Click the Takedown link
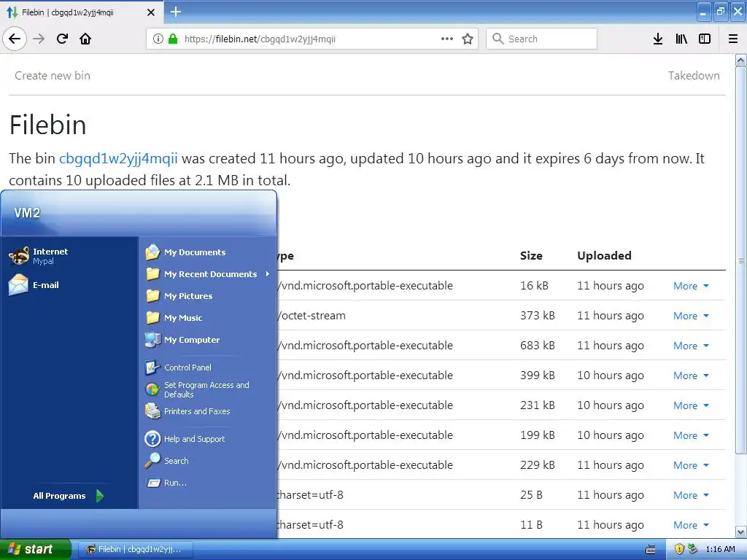The height and width of the screenshot is (560, 747). pos(694,76)
